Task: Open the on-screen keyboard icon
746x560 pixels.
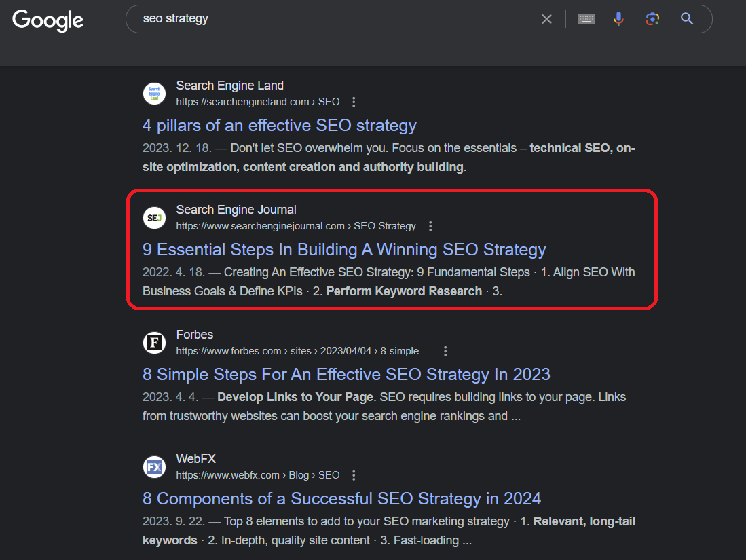Action: [x=586, y=18]
